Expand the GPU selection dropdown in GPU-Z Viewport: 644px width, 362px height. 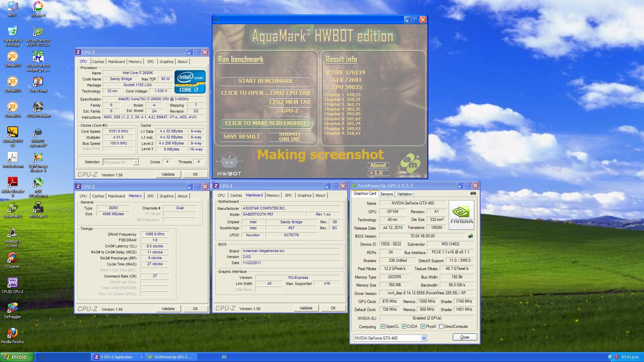424,338
